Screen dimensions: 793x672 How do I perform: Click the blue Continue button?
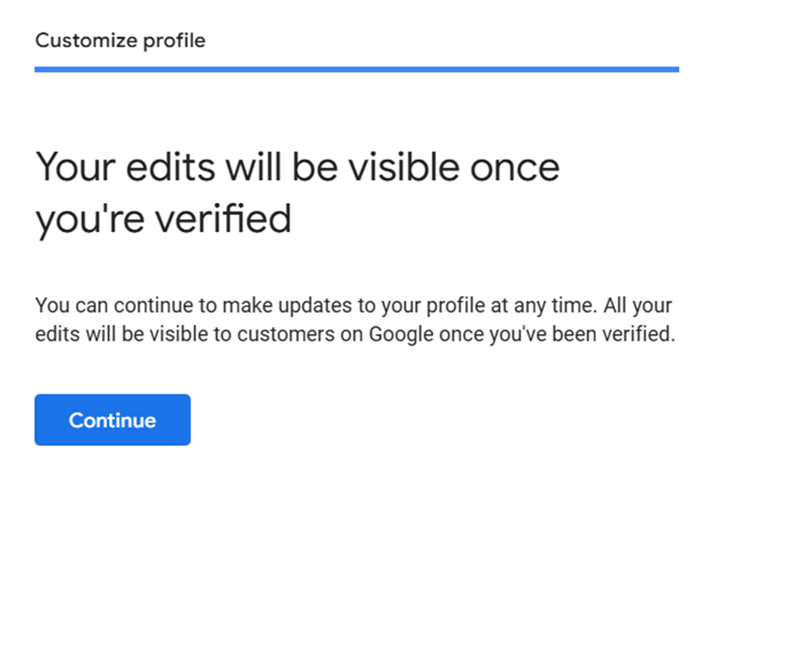[112, 420]
